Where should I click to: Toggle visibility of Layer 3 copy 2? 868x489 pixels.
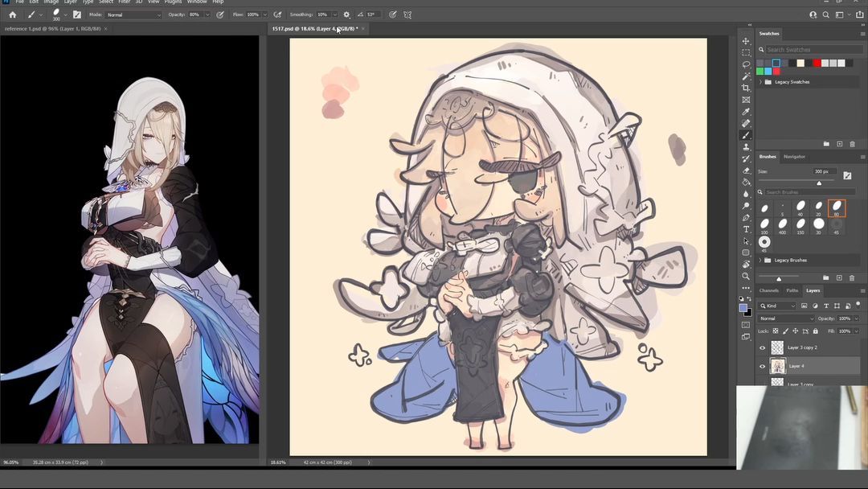(x=763, y=347)
